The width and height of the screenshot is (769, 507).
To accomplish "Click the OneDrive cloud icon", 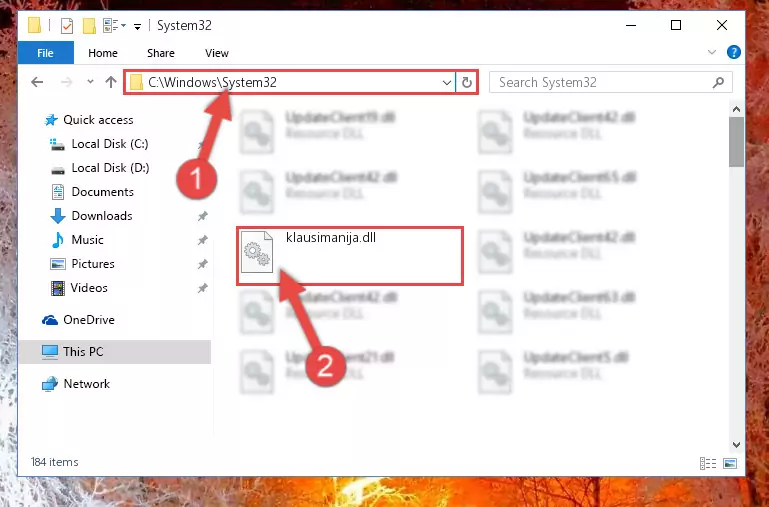I will 50,320.
